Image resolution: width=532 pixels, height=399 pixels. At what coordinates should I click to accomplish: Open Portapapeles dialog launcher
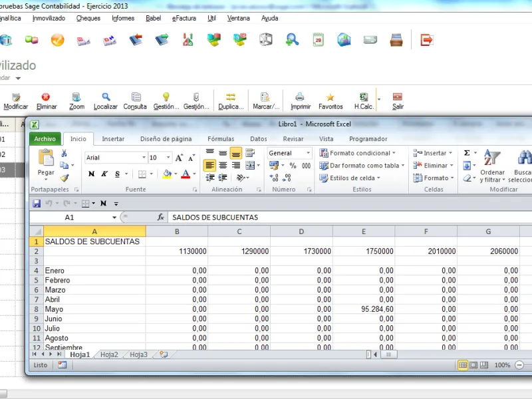76,190
